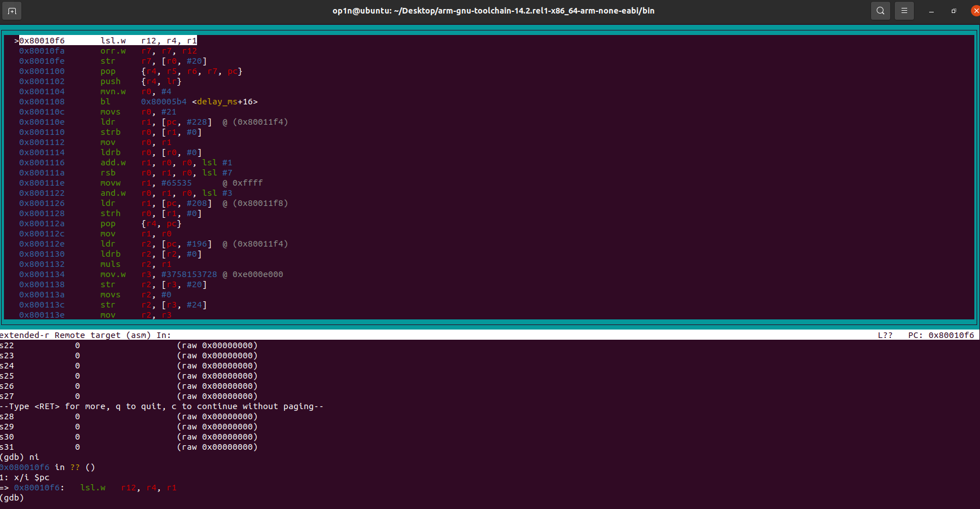
Task: Click the bl instruction at 0x8001108
Action: pyautogui.click(x=106, y=102)
